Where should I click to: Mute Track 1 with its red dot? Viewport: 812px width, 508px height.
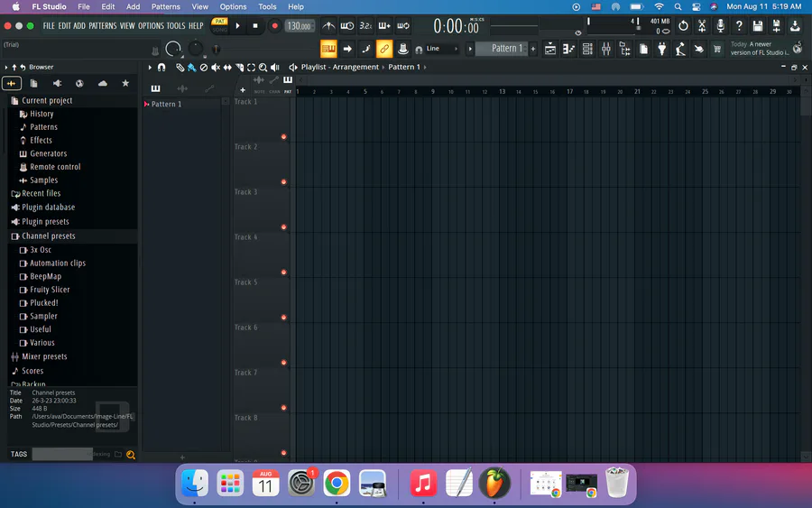[x=284, y=137]
